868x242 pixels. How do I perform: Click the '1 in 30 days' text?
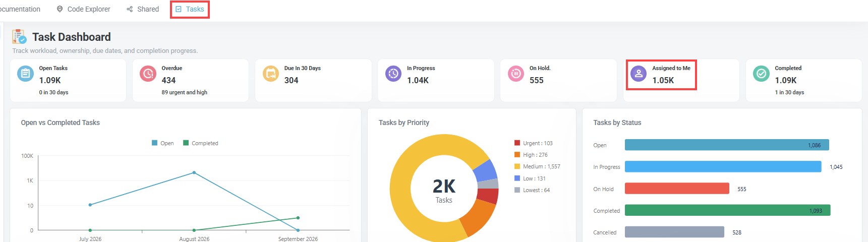(789, 92)
